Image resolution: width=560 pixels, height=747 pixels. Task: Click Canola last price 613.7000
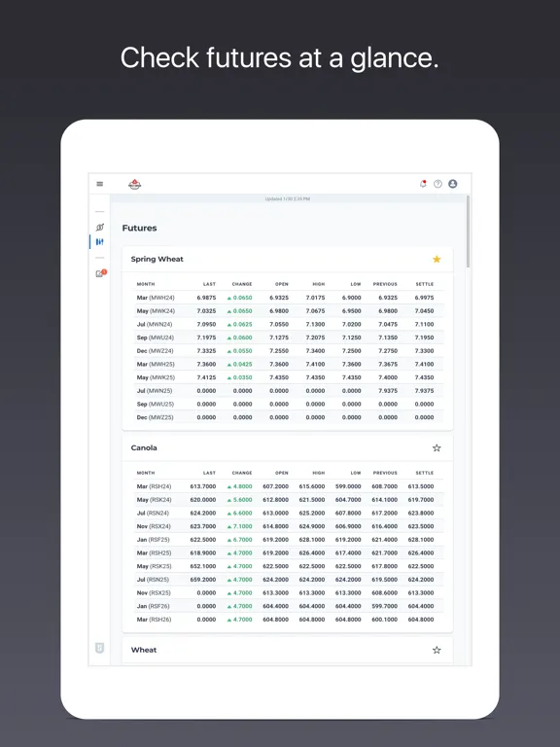203,487
